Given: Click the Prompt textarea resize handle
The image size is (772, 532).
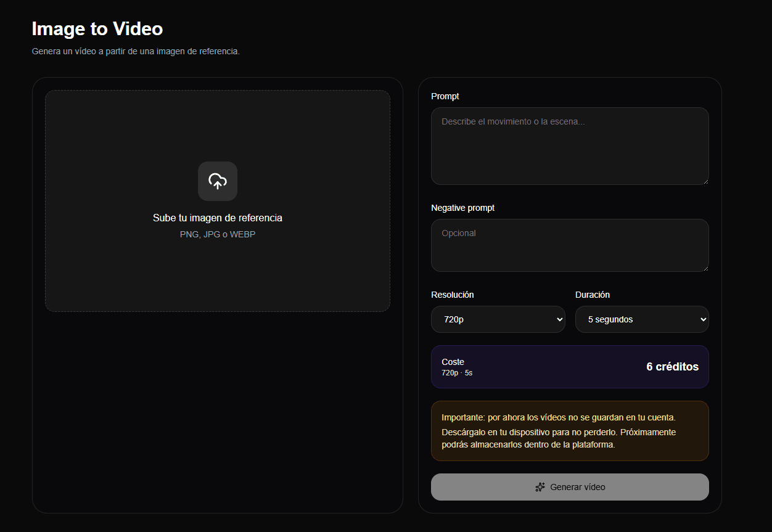Looking at the screenshot, I should click(705, 181).
